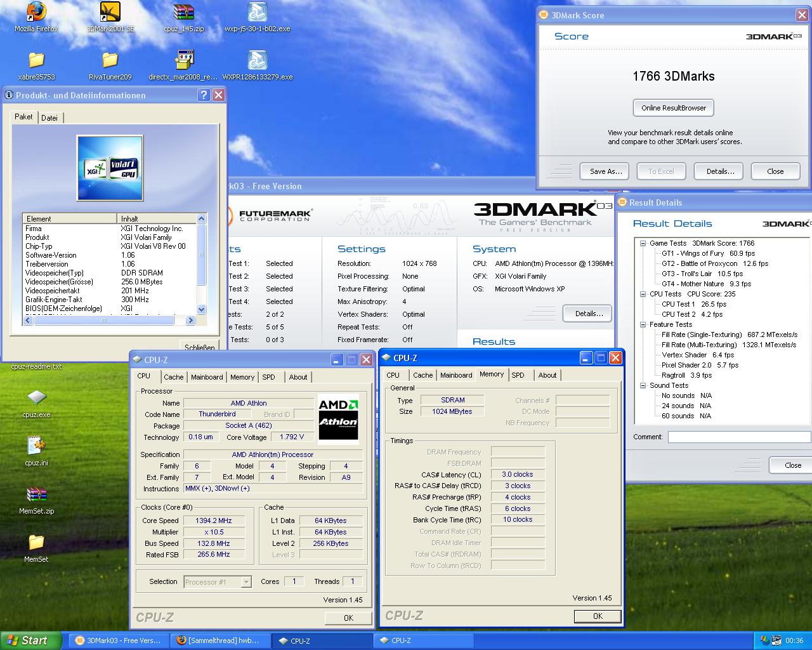The height and width of the screenshot is (650, 812).
Task: Select the wxp-j5-30-1-b02.exe desktop icon
Action: (257, 12)
